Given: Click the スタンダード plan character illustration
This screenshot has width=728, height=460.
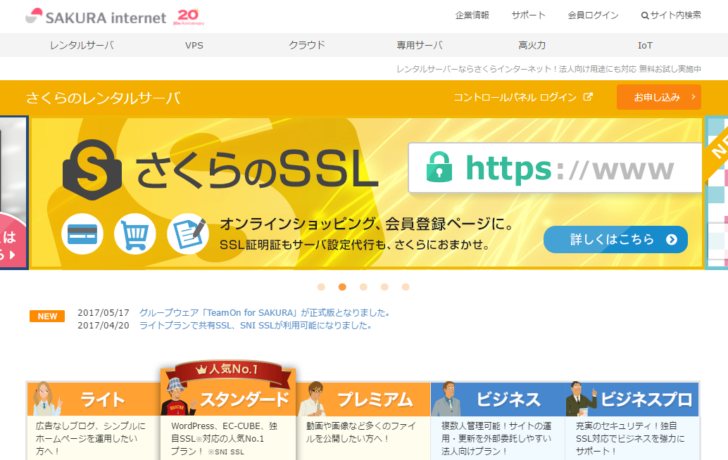Looking at the screenshot, I should (x=177, y=396).
